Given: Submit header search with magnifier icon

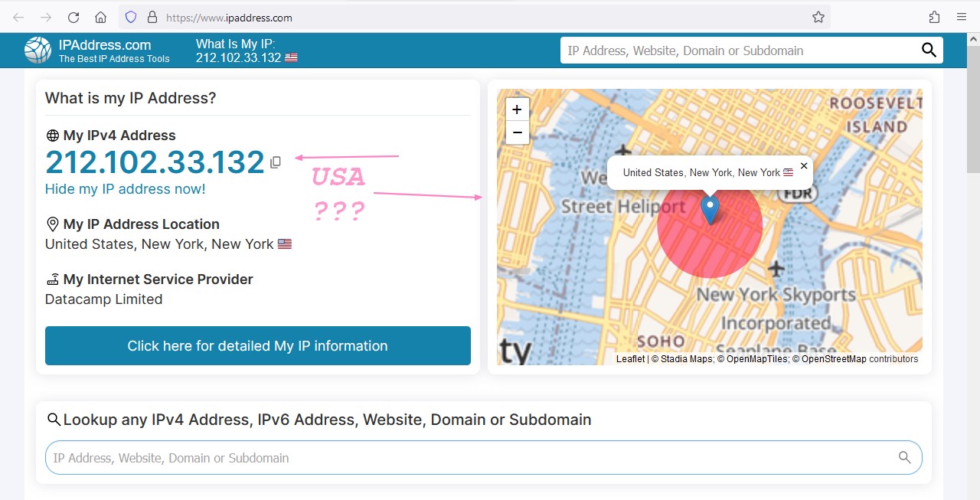Looking at the screenshot, I should point(929,51).
